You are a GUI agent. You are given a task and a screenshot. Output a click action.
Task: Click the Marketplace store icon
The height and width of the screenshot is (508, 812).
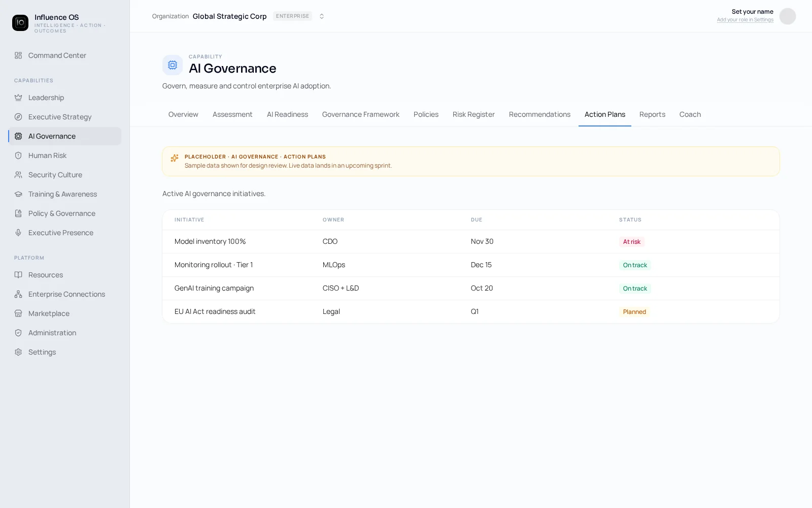(18, 313)
